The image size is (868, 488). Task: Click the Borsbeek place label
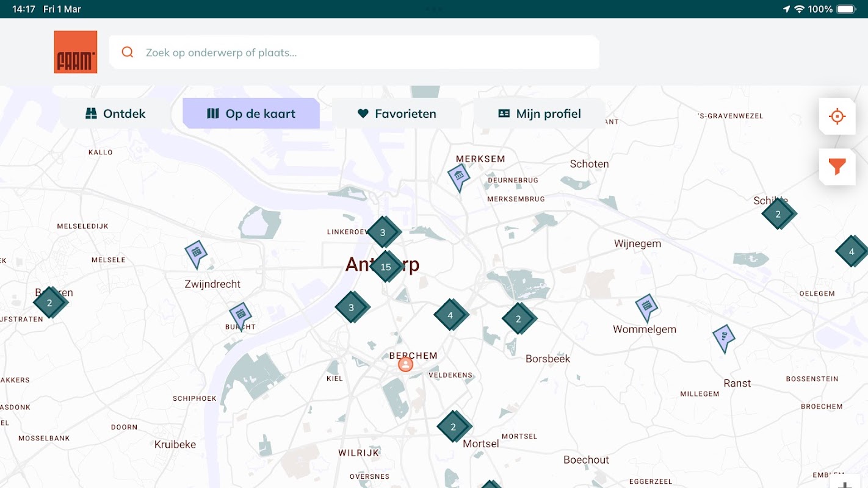click(x=548, y=359)
